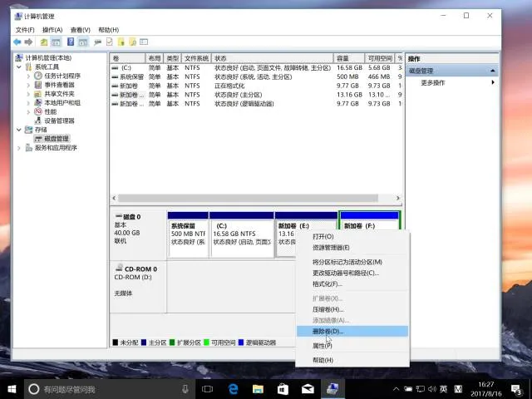532x399 pixels.
Task: Click the CD-ROM 0 drive label
Action: point(139,287)
